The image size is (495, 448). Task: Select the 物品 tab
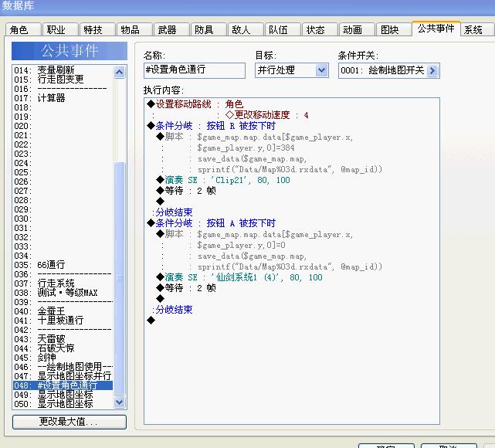pyautogui.click(x=135, y=29)
